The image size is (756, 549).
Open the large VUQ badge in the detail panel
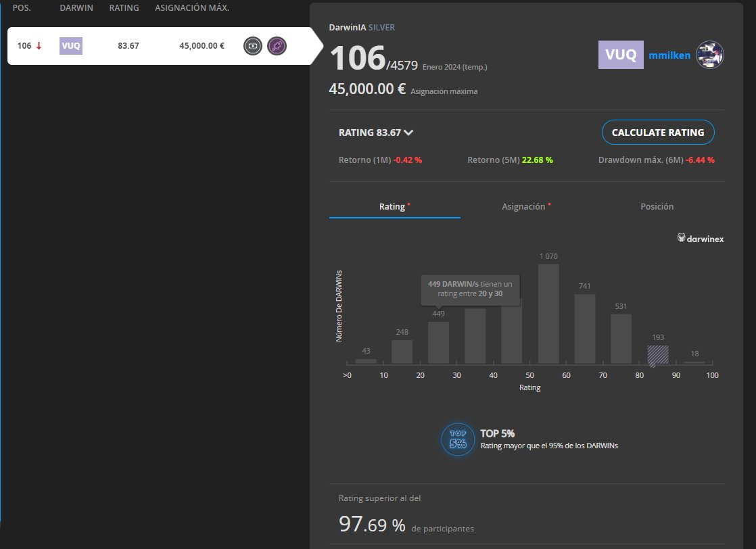pos(621,55)
